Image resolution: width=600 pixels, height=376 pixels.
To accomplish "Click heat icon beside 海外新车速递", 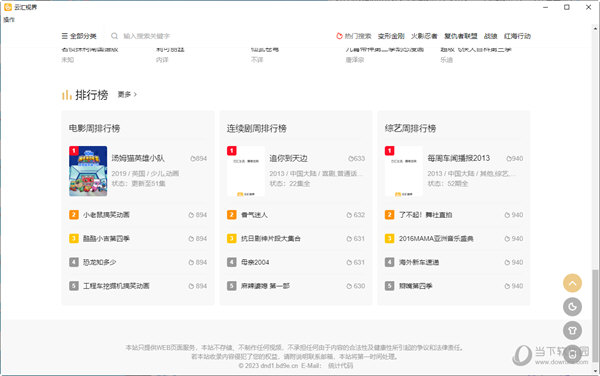I will 507,262.
